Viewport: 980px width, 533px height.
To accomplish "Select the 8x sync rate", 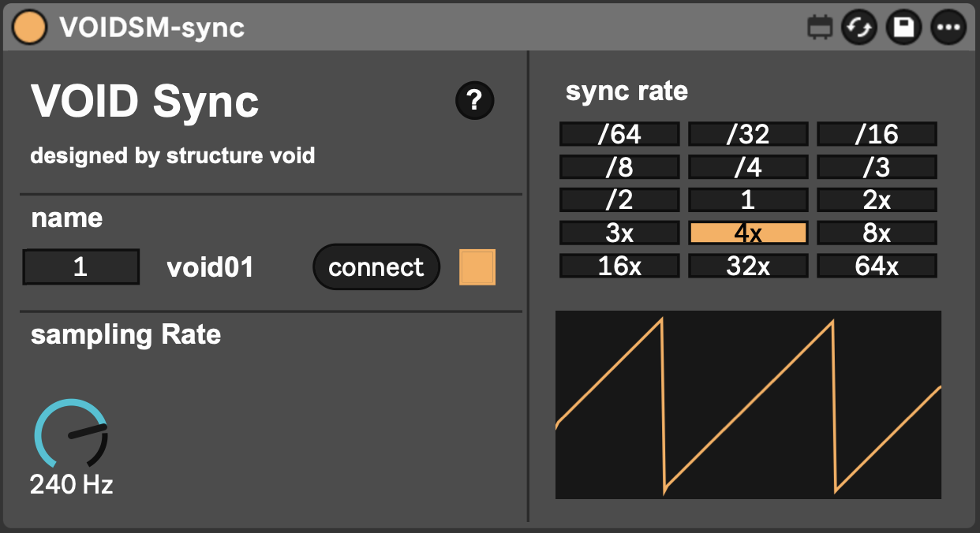I will (x=877, y=232).
